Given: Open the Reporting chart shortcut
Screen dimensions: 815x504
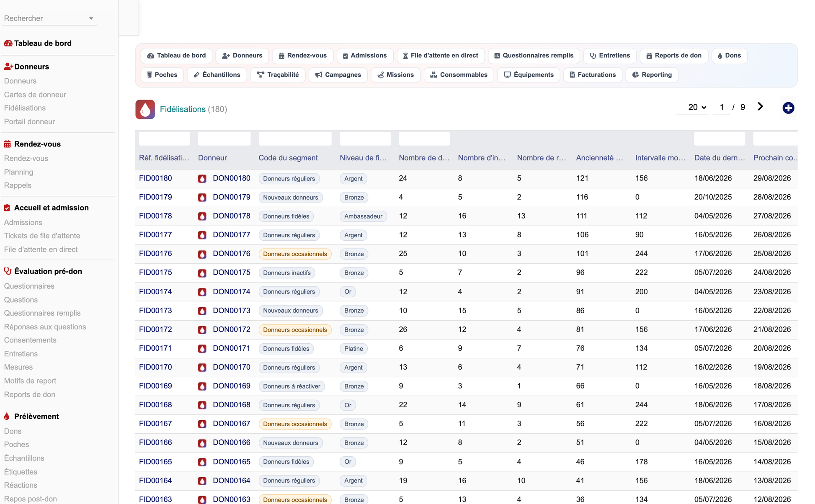Looking at the screenshot, I should click(652, 75).
